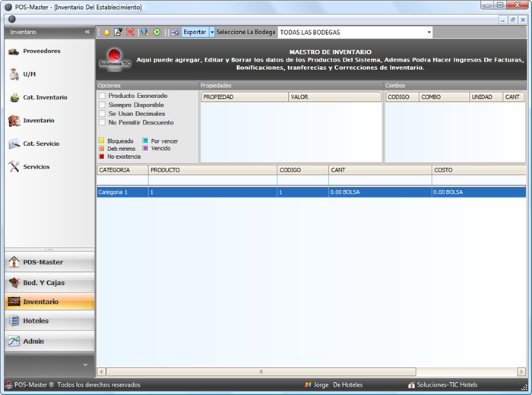Image resolution: width=532 pixels, height=395 pixels.
Task: Click the yellow Bloqueado swatch
Action: tap(101, 141)
